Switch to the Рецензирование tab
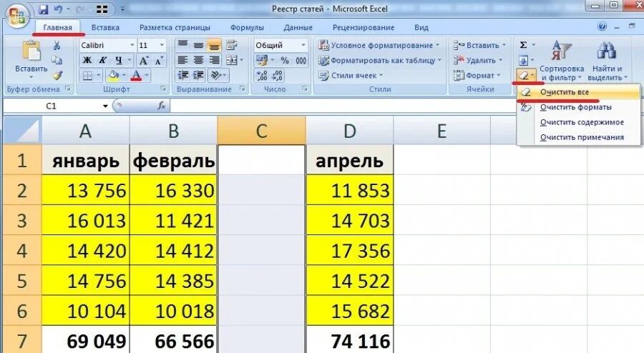The image size is (644, 353). [364, 27]
